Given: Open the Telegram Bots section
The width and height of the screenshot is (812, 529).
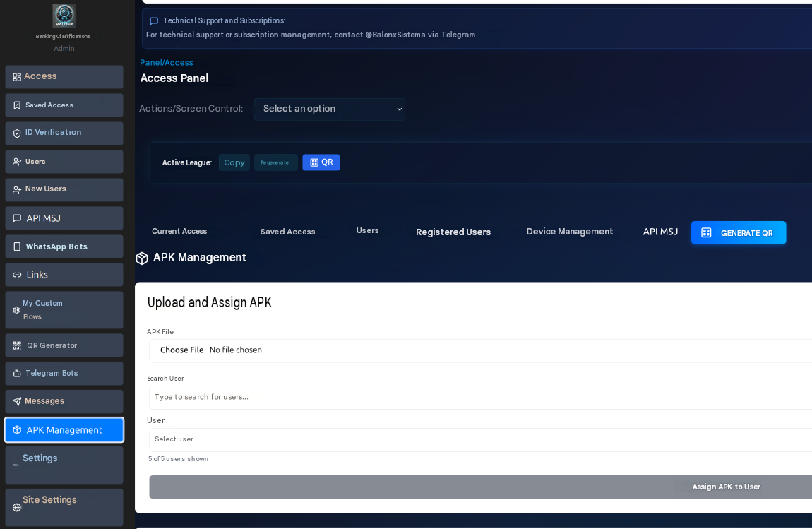Looking at the screenshot, I should [x=64, y=373].
